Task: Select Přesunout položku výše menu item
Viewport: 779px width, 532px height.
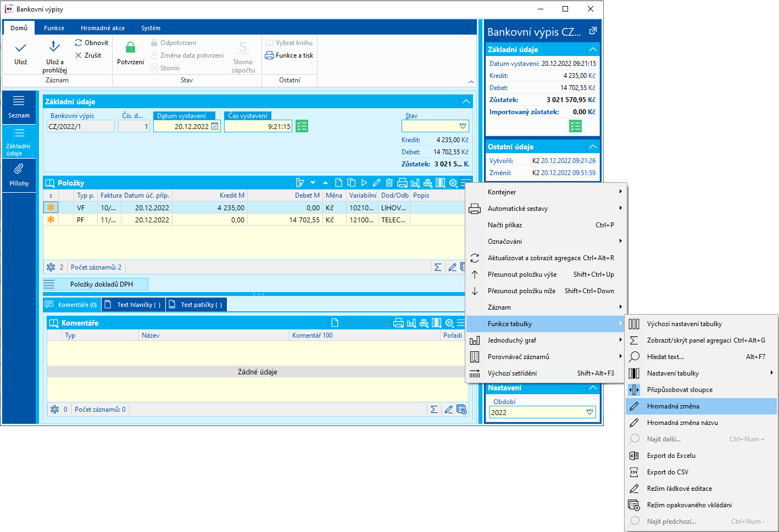Action: point(546,275)
